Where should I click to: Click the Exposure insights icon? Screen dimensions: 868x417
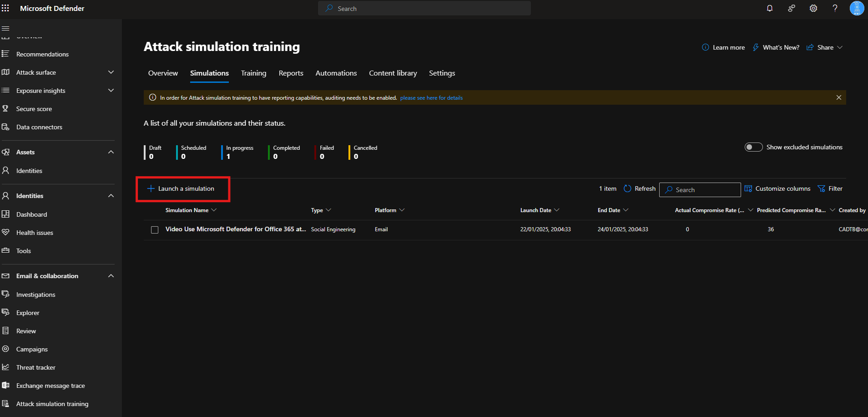click(5, 90)
